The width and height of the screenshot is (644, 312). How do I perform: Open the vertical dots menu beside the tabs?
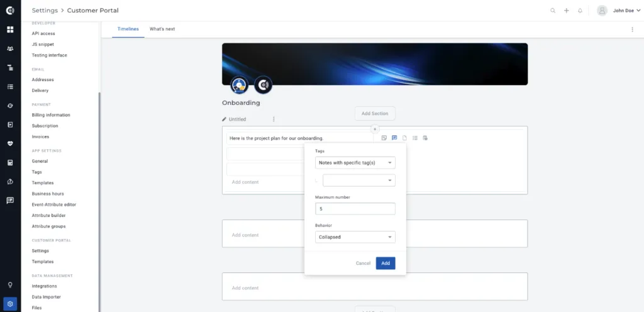632,29
